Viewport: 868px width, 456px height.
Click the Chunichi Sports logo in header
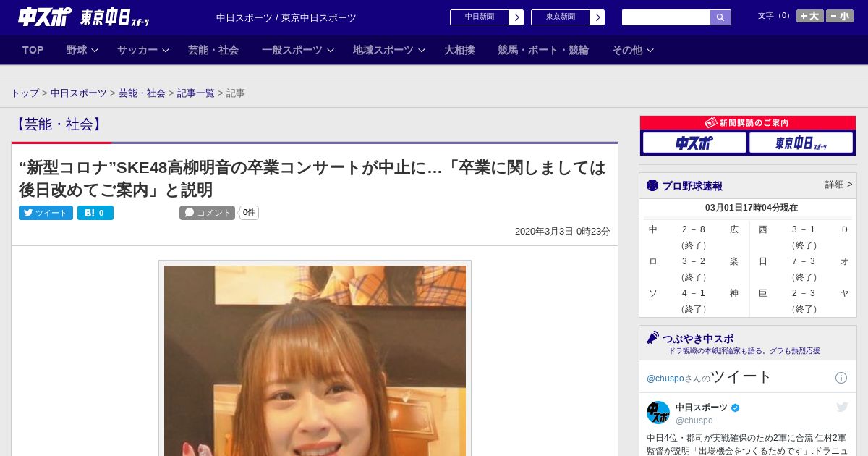click(x=45, y=17)
